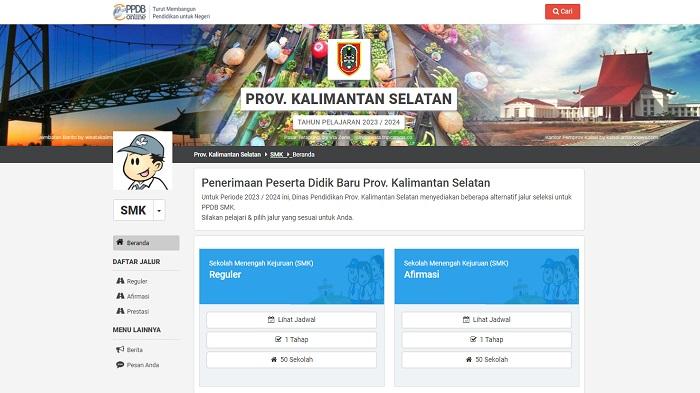Screen dimensions: 700x393
Task: Click Prov. Kalimantan Selatan in the breadcrumb
Action: [x=227, y=155]
